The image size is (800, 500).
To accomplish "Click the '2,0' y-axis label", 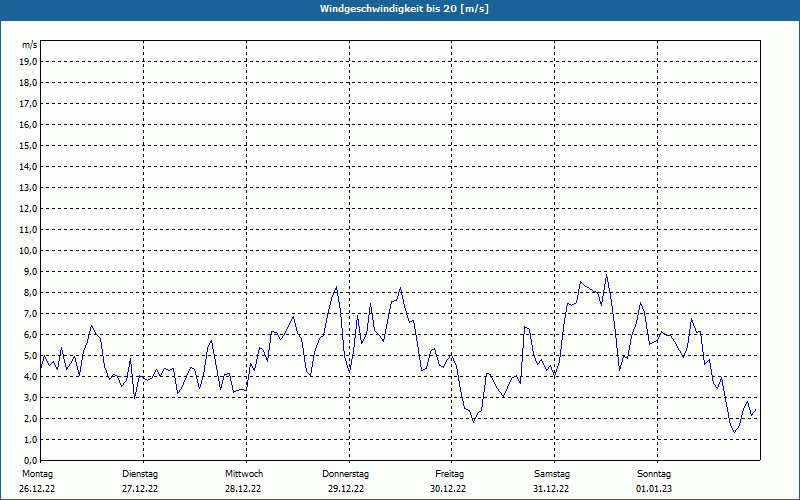I will click(x=31, y=419).
